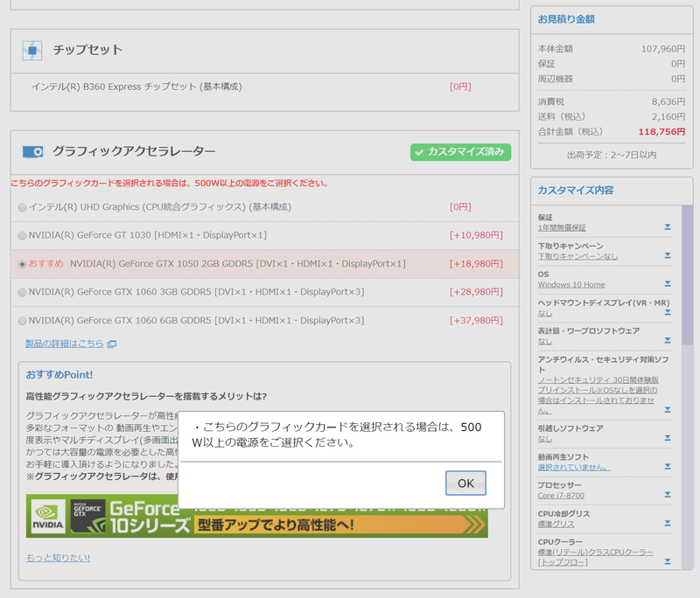Click the カスタマイズ済み green badge

point(461,152)
